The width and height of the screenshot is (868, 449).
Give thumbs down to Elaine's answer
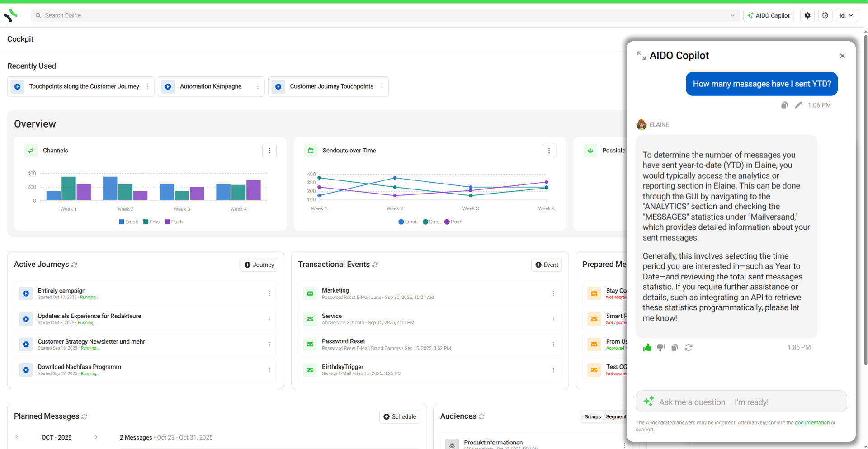pyautogui.click(x=661, y=347)
